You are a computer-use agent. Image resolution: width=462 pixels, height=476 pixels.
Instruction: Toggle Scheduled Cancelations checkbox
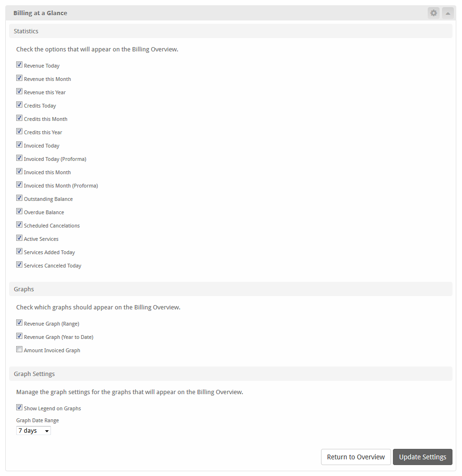(x=20, y=225)
